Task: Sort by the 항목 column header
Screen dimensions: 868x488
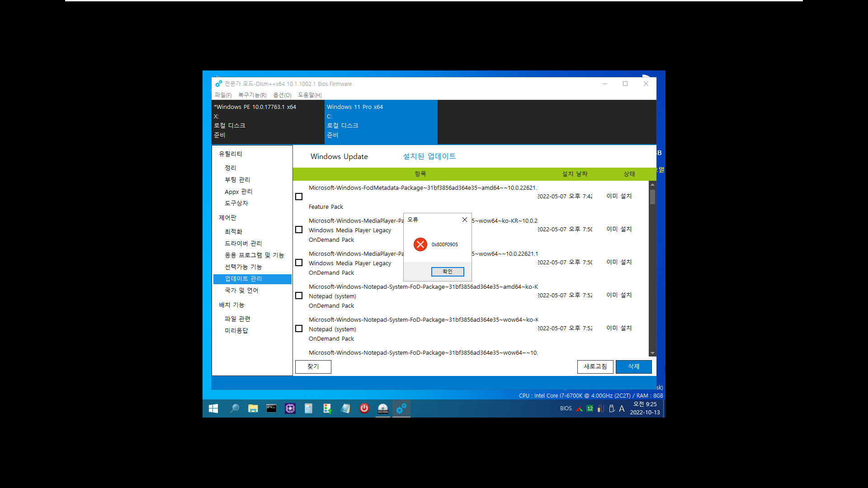Action: [x=420, y=174]
